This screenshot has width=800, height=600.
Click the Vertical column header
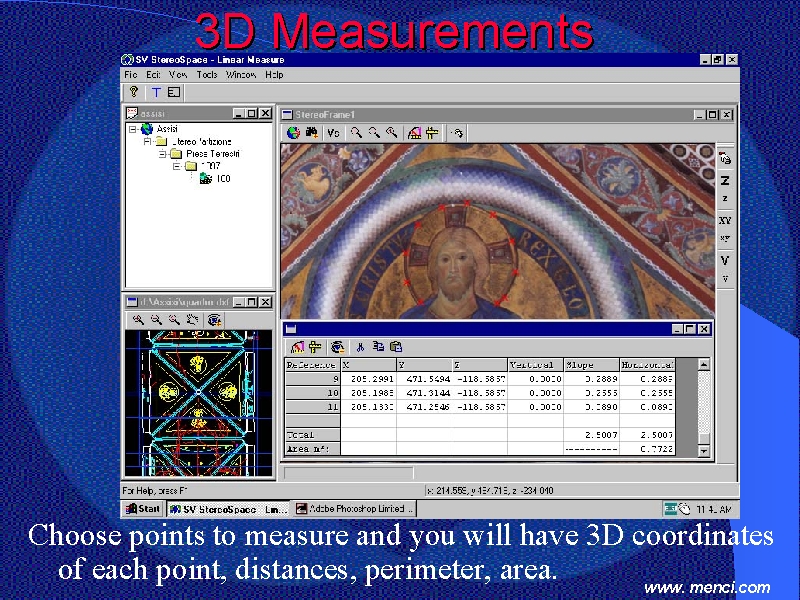pyautogui.click(x=536, y=365)
